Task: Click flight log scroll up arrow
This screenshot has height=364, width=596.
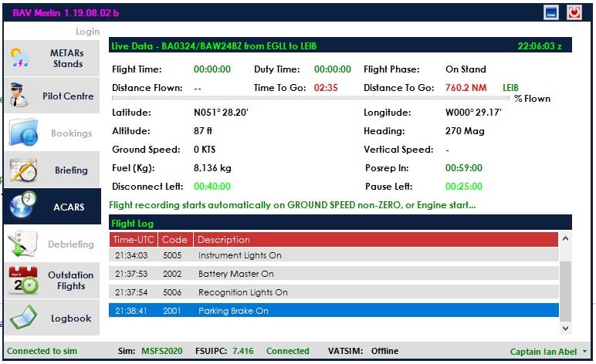Action: [565, 239]
